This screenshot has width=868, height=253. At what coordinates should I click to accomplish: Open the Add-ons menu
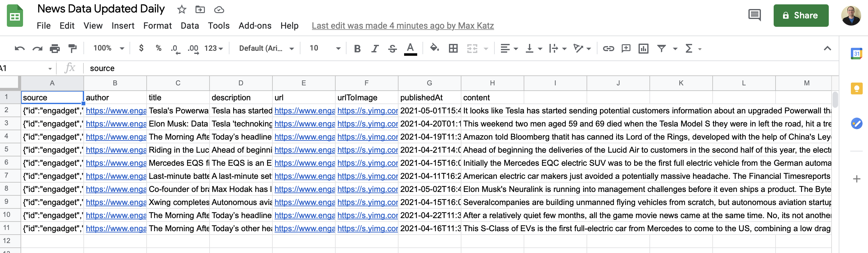coord(255,26)
